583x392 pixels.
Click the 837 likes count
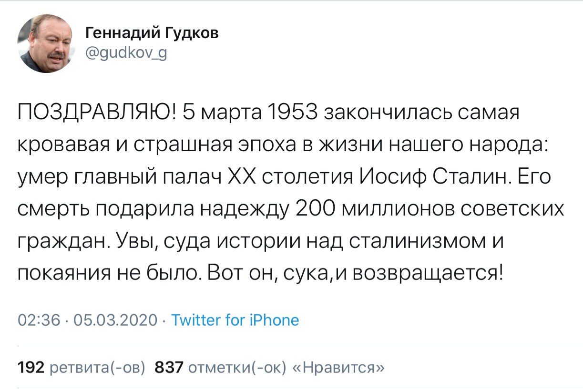169,368
